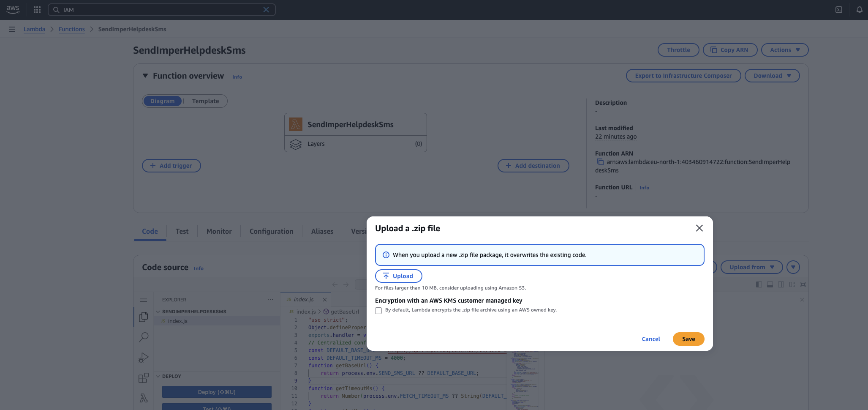Add a destination to the function

coord(533,166)
